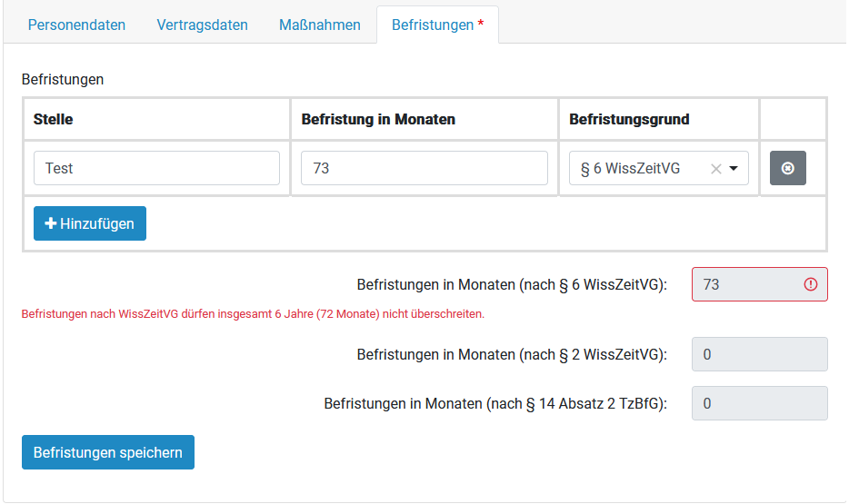Expand the Befristungsgrund dropdown arrow
The image size is (849, 504).
(x=734, y=168)
